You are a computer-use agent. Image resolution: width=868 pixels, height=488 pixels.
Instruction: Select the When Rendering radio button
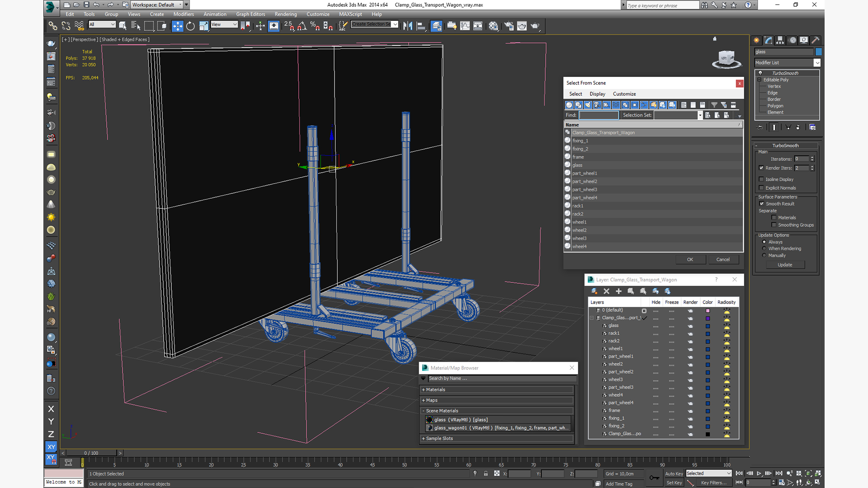pos(764,249)
